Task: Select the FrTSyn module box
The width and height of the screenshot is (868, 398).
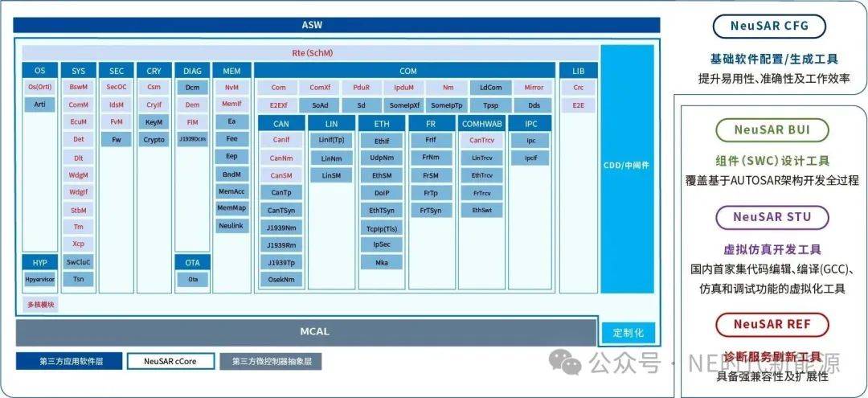Action: pyautogui.click(x=431, y=211)
